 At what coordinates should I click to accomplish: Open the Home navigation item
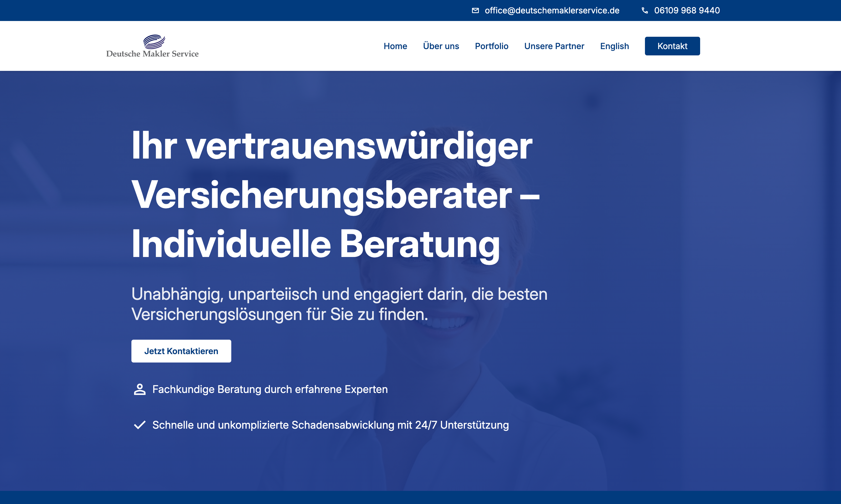coord(395,46)
